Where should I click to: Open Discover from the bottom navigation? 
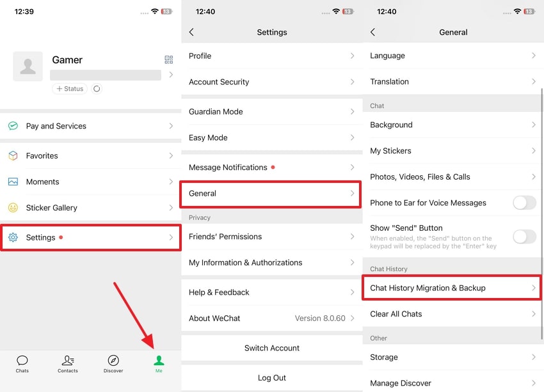point(113,361)
